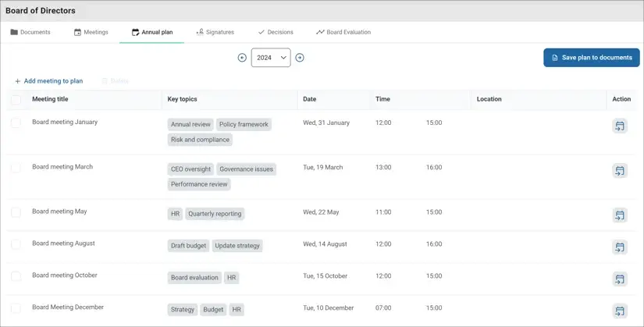Click the Board meeting August title
Screen dimensions: 644x327
(x=63, y=243)
